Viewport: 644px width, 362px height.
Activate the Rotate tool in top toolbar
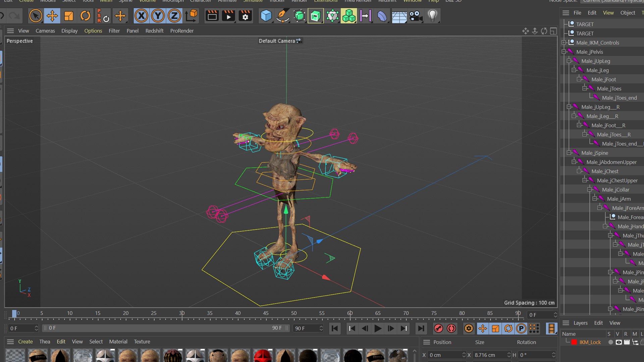[85, 16]
